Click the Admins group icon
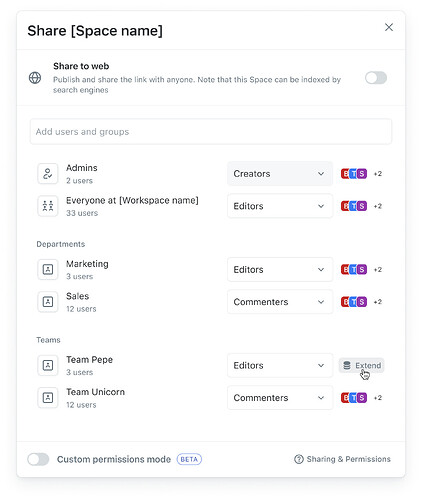This screenshot has width=422, height=500. [48, 174]
